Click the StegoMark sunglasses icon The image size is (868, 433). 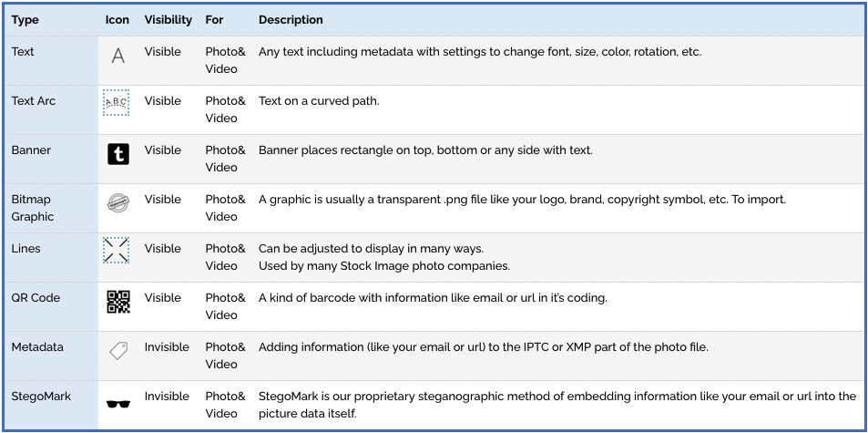pyautogui.click(x=117, y=403)
